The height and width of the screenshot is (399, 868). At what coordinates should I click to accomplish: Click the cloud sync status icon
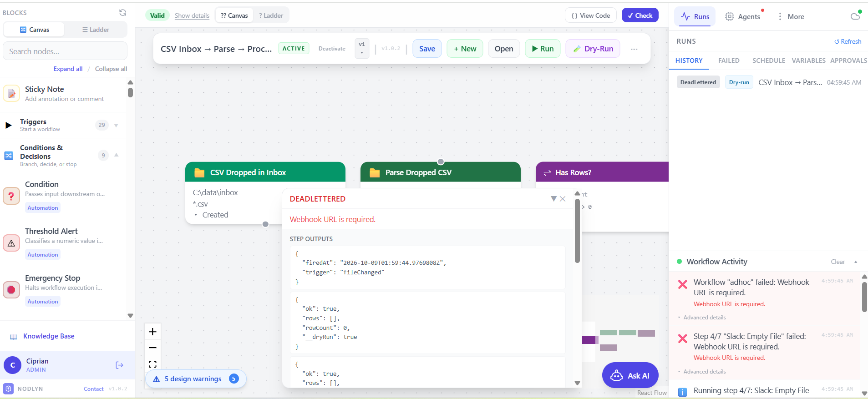[856, 16]
